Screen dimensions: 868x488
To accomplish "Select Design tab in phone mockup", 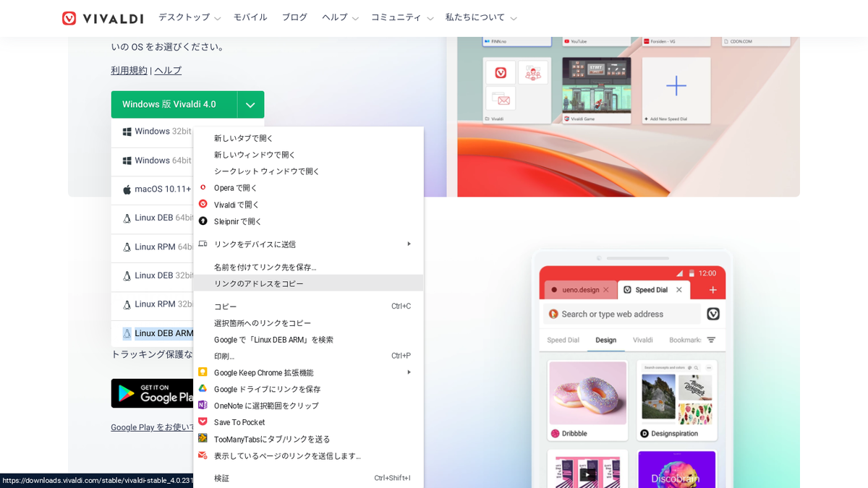I will pos(605,340).
